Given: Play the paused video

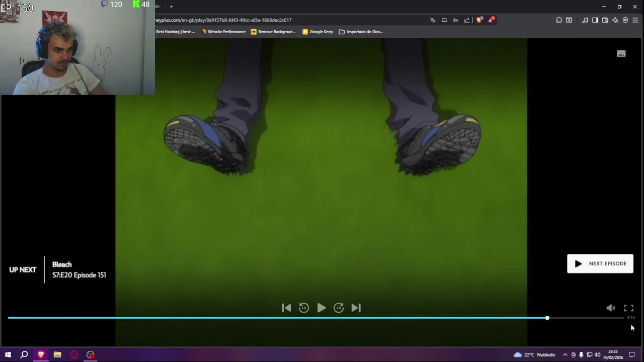Looking at the screenshot, I should [x=321, y=308].
